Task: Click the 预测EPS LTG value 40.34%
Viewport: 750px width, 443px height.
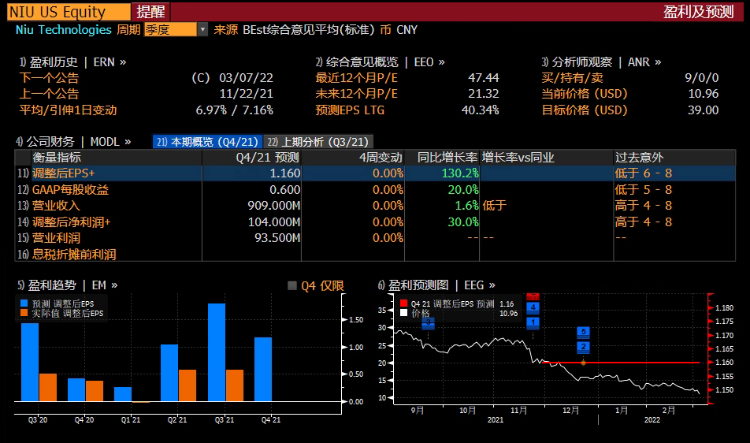Action: (480, 110)
